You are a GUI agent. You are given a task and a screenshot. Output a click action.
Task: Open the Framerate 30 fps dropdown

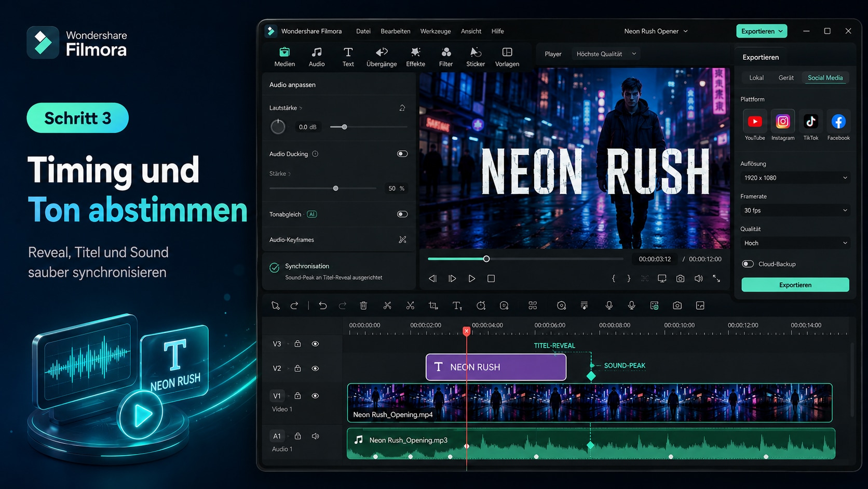pos(795,210)
